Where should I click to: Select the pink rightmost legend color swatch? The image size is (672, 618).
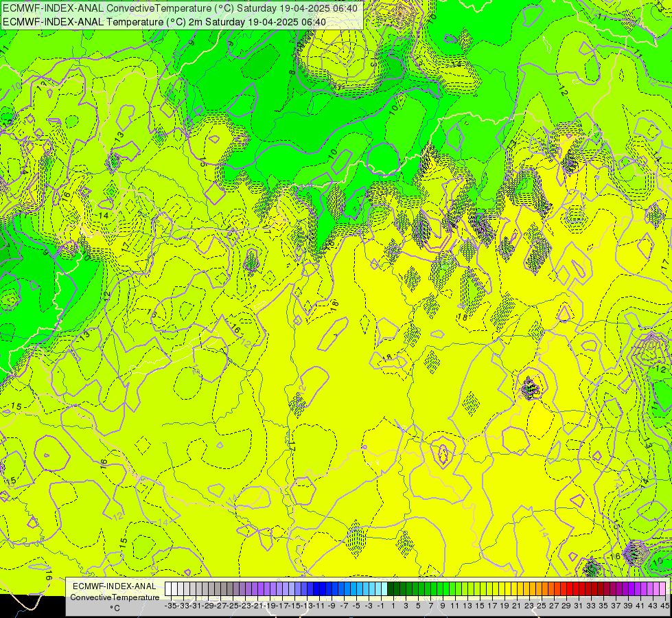662,588
